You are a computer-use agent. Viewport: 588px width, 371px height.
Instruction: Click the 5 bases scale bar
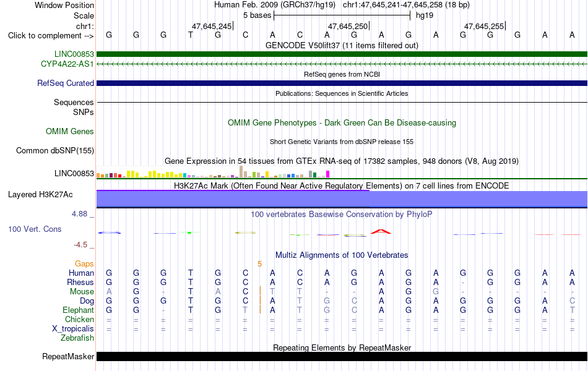pos(342,15)
